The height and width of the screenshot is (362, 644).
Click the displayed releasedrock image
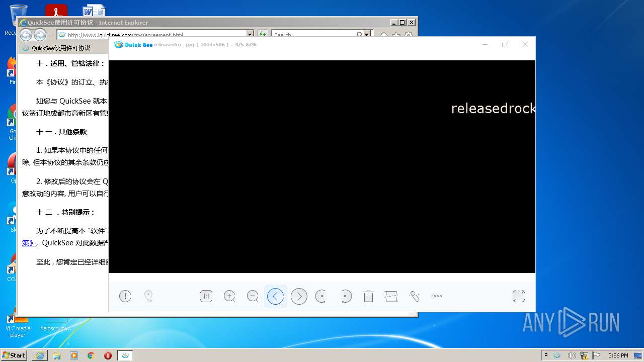(322, 166)
